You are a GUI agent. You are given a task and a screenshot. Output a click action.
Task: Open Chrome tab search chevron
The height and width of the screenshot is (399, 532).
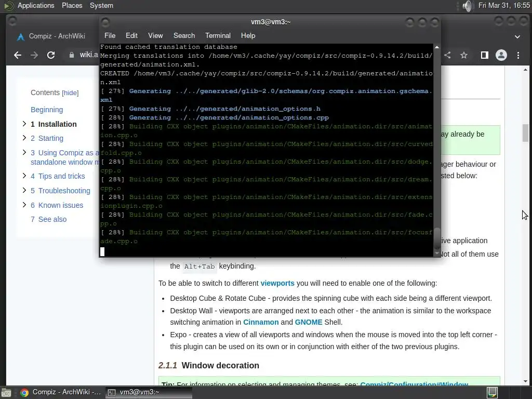(x=517, y=37)
